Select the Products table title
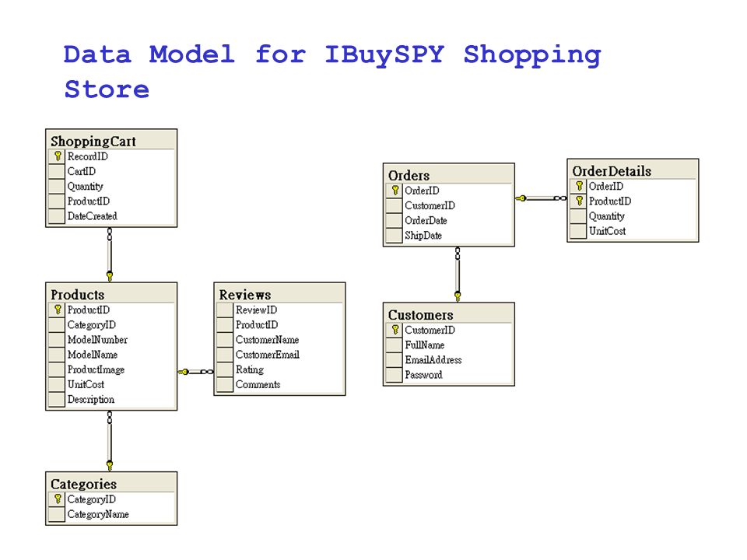Image resolution: width=747 pixels, height=560 pixels. (x=77, y=295)
